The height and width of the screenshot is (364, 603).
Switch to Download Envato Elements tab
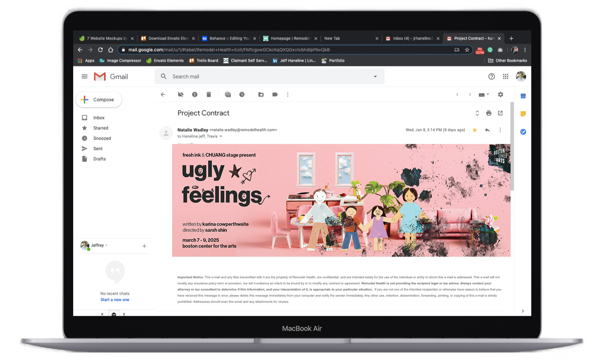165,38
